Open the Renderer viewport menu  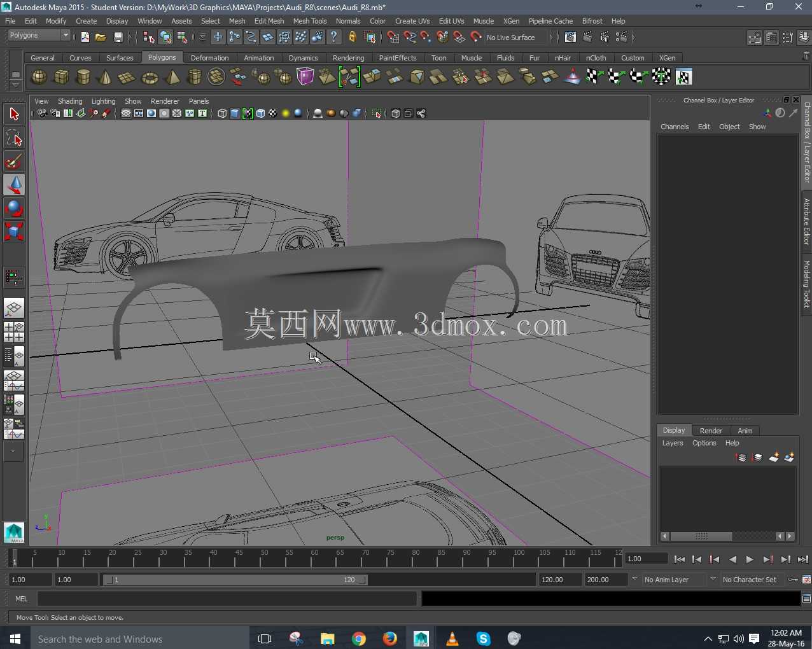tap(165, 101)
